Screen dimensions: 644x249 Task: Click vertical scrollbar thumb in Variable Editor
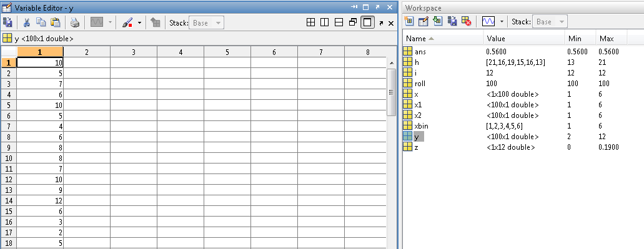click(391, 92)
